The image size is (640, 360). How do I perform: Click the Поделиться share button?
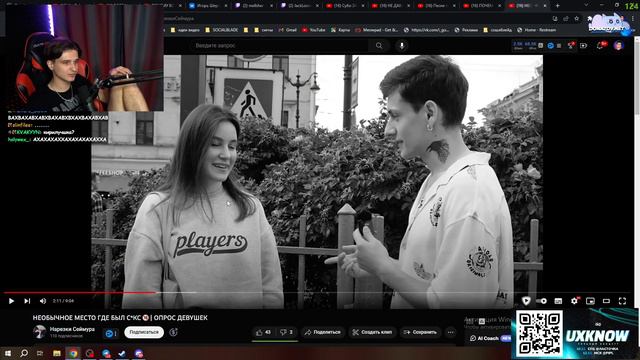tap(322, 332)
